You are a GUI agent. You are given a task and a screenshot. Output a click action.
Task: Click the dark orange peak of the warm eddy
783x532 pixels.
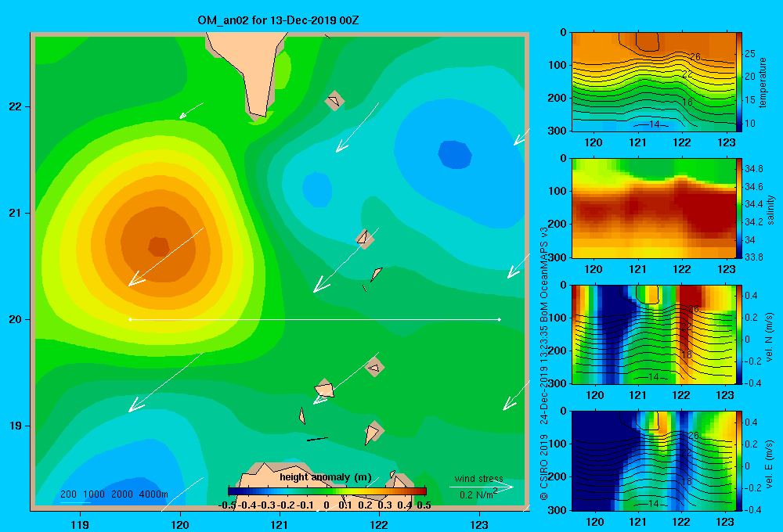tap(159, 246)
